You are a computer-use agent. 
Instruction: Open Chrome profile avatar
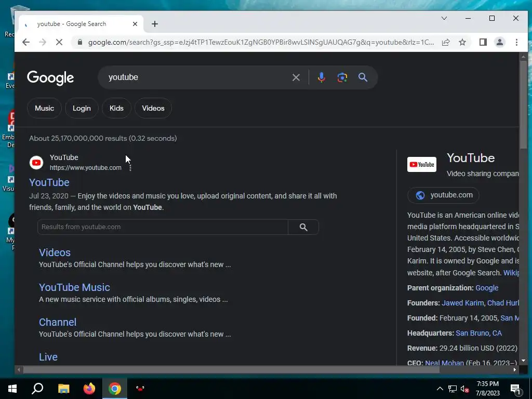tap(500, 42)
